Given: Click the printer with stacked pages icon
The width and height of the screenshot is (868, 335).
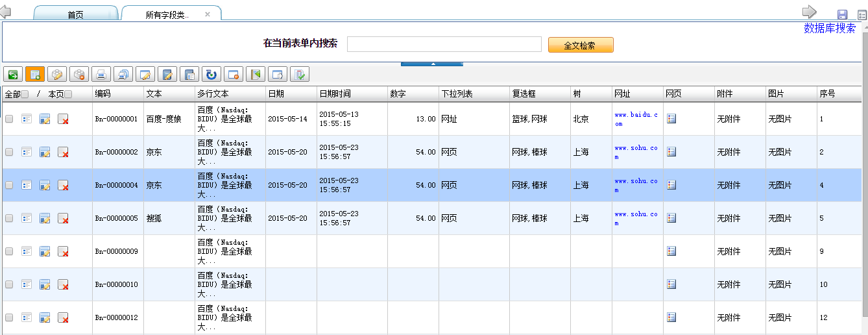Looking at the screenshot, I should click(123, 74).
